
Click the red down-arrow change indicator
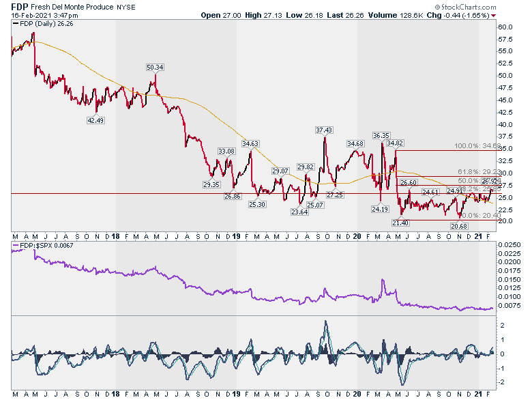click(493, 16)
